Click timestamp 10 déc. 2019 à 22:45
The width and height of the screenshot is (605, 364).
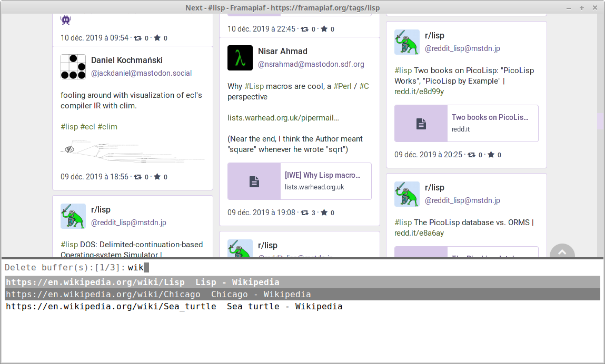(x=261, y=29)
